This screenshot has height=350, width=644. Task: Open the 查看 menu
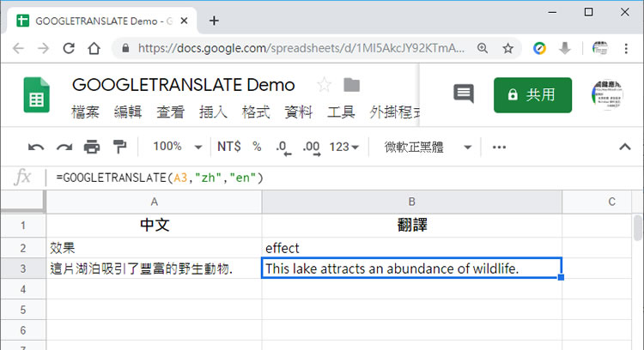(x=171, y=112)
